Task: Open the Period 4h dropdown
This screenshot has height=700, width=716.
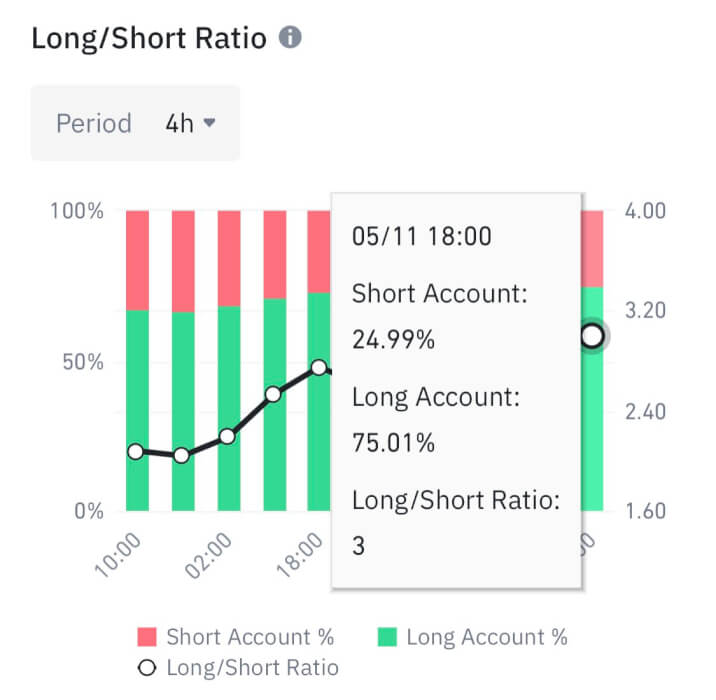Action: (136, 124)
